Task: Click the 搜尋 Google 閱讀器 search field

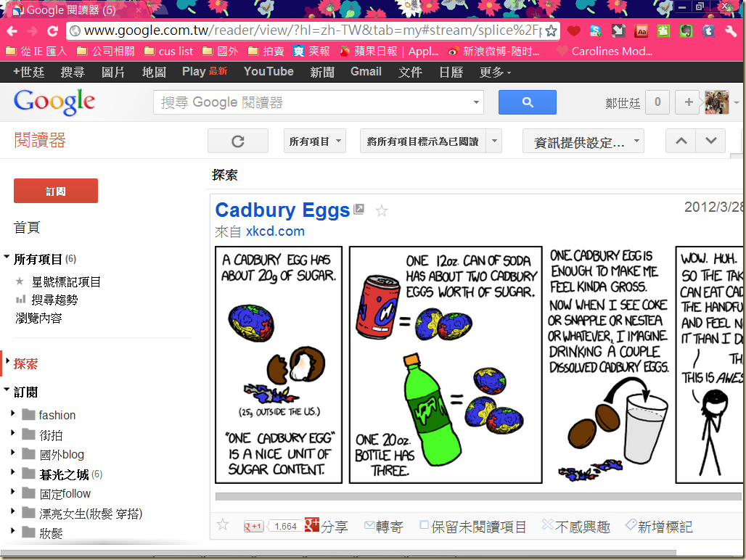Action: 314,102
